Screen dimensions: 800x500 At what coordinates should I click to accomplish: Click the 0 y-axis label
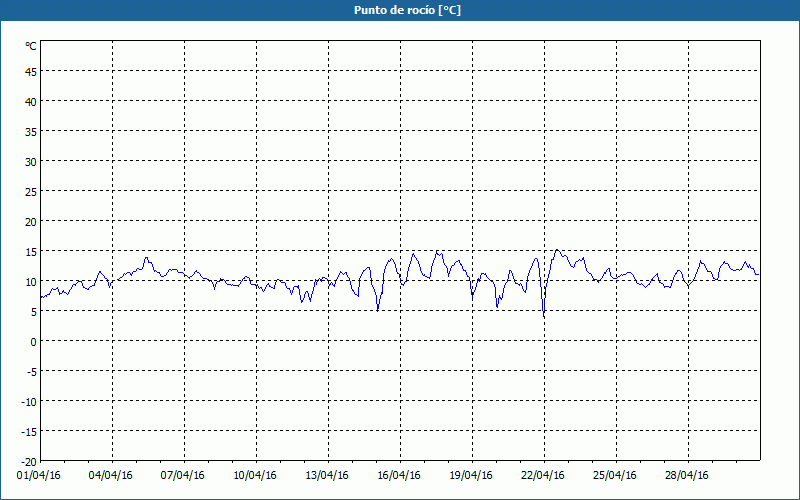click(x=34, y=342)
